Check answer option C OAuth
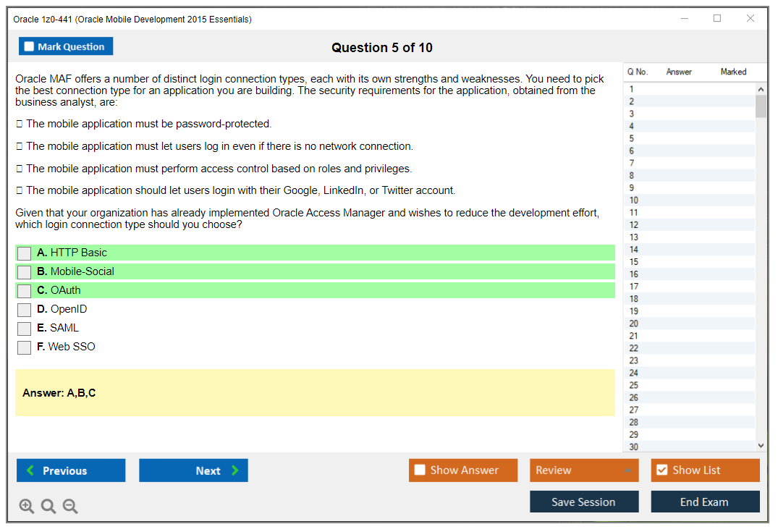Image resolution: width=778 pixels, height=532 pixels. point(24,291)
